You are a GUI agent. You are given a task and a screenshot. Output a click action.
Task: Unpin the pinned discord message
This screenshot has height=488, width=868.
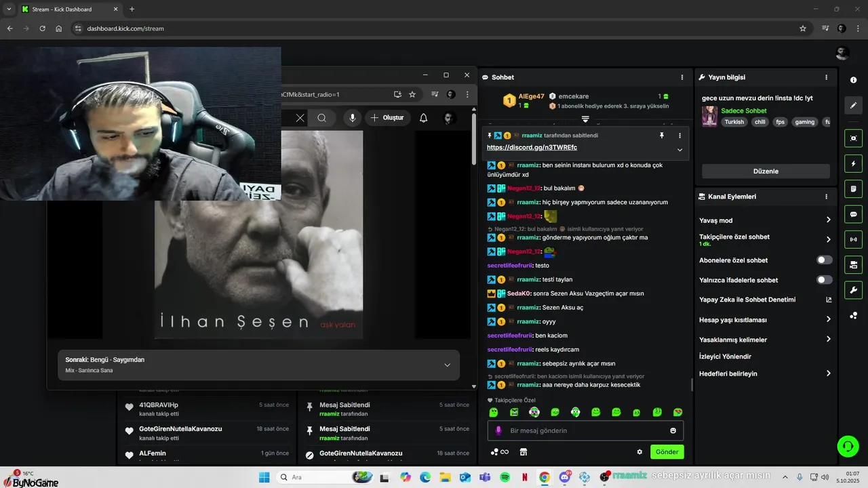(x=662, y=136)
